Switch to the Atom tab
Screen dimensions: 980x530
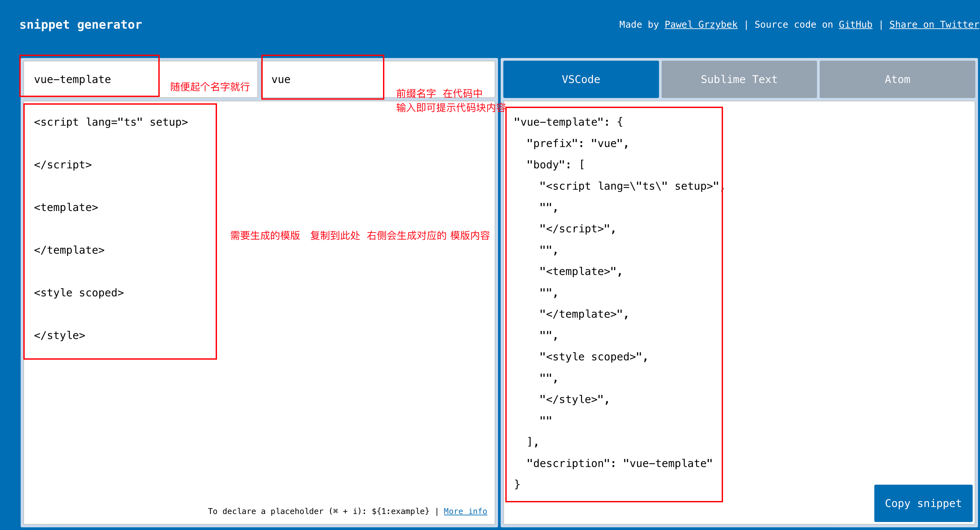pyautogui.click(x=897, y=79)
